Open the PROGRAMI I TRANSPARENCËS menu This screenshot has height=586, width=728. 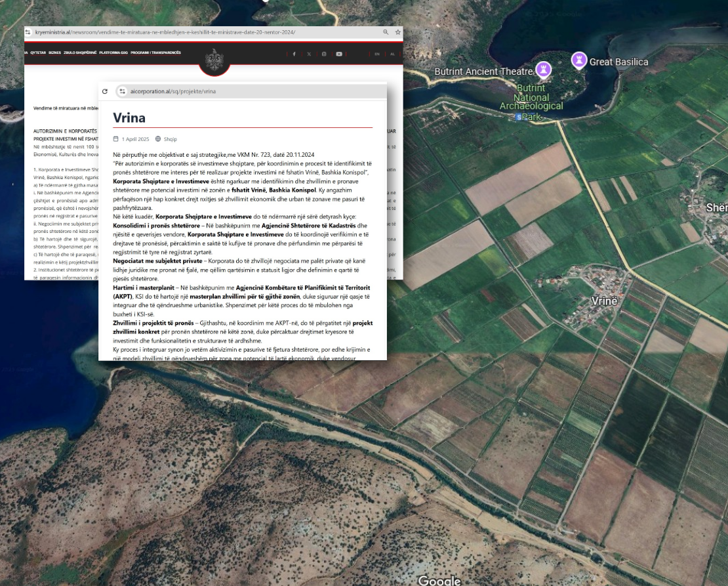coord(155,52)
